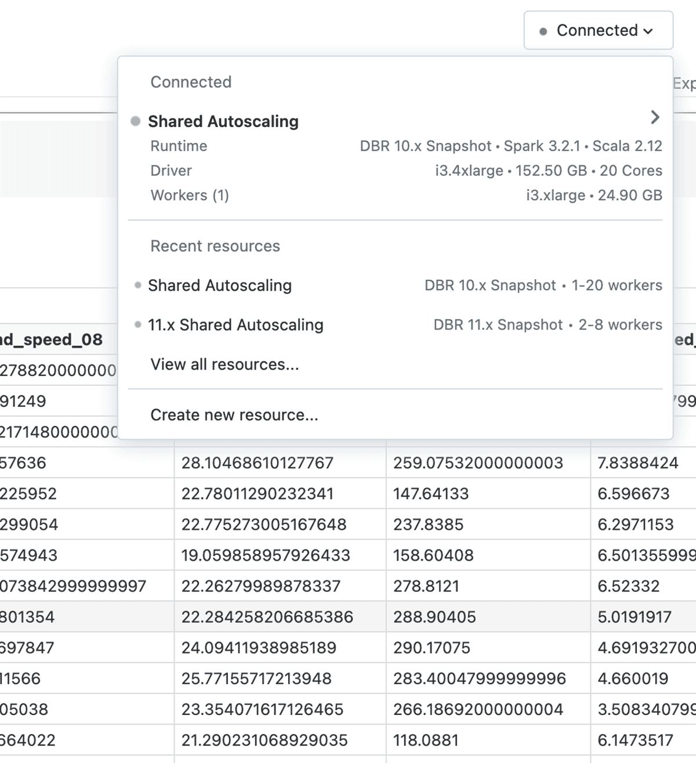696x784 pixels.
Task: Expand the Shared Autoscaling details chevron arrow
Action: pos(655,118)
